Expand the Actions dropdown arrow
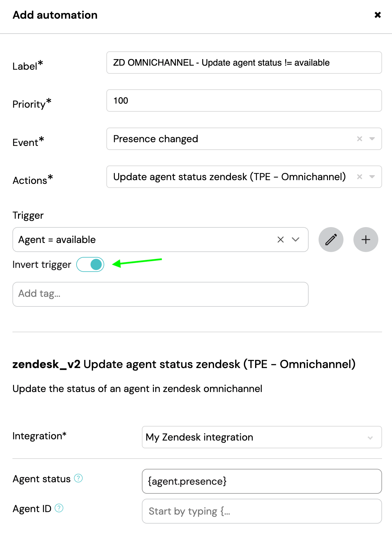 coord(372,177)
